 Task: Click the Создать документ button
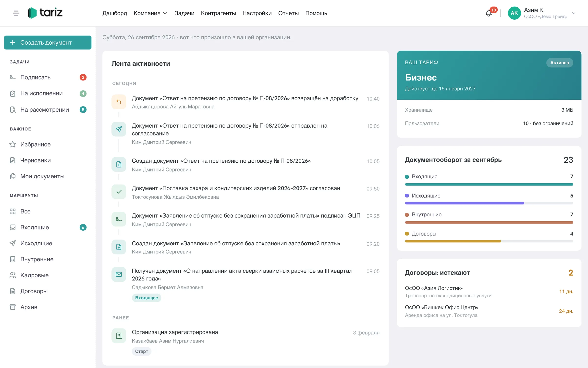click(x=48, y=42)
